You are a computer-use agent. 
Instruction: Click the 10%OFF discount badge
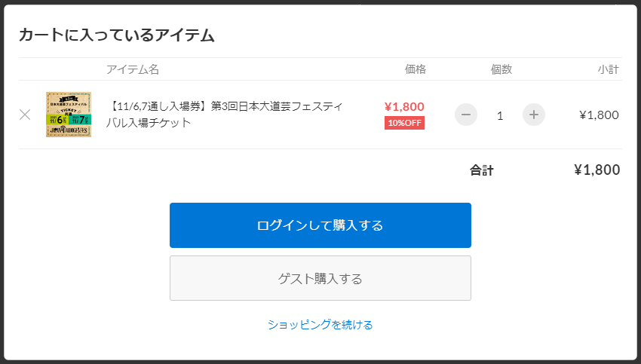coord(404,123)
